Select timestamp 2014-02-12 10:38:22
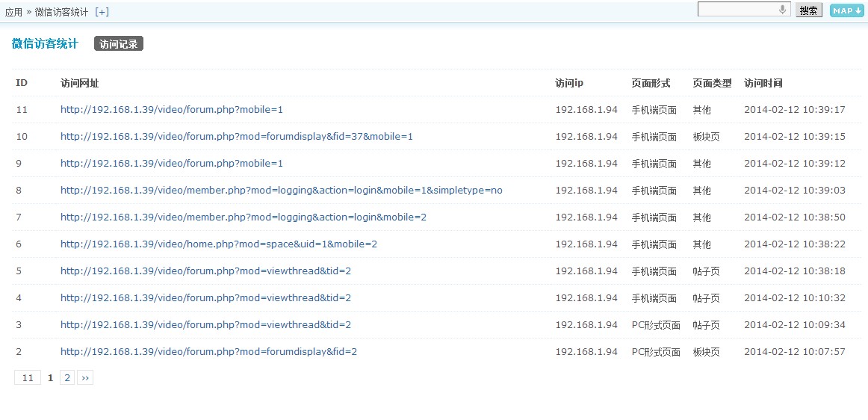Viewport: 868px width, 420px height. tap(795, 244)
